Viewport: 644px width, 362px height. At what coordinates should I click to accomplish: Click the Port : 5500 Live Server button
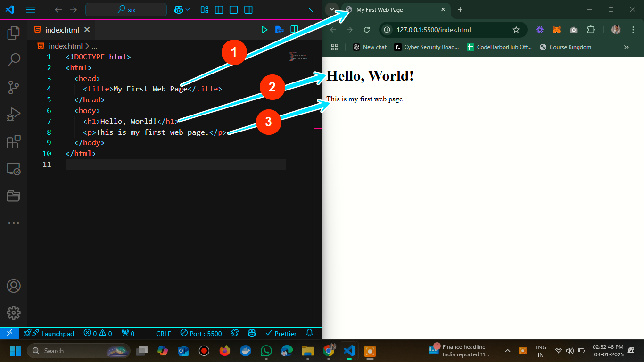tap(201, 333)
